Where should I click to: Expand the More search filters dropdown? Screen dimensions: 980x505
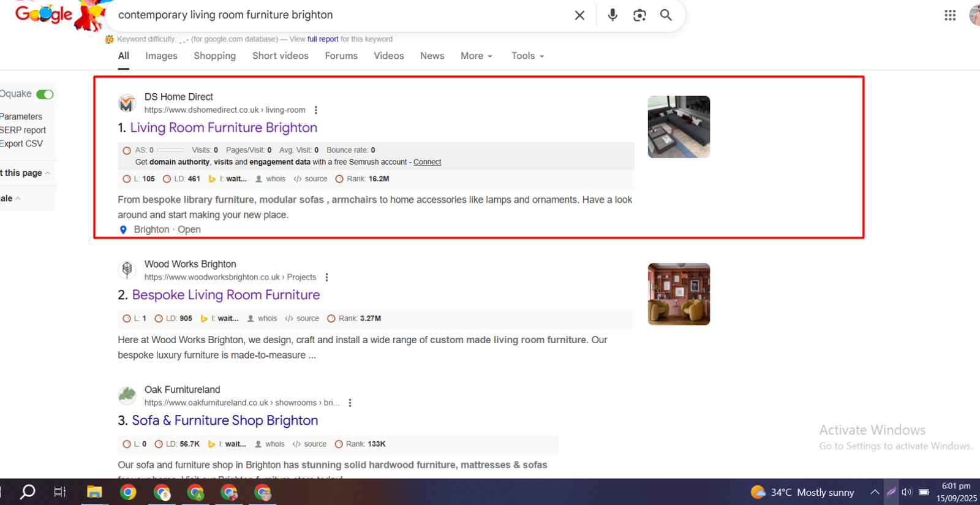click(476, 56)
